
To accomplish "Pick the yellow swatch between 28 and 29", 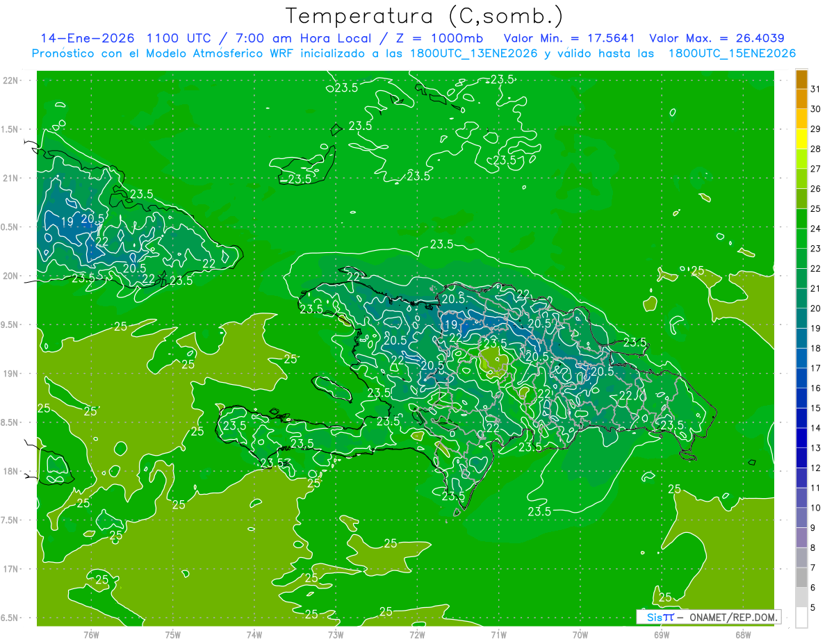I will click(801, 139).
